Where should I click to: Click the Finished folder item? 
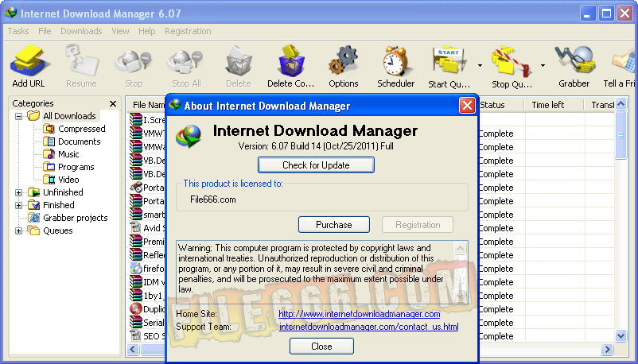pos(51,205)
